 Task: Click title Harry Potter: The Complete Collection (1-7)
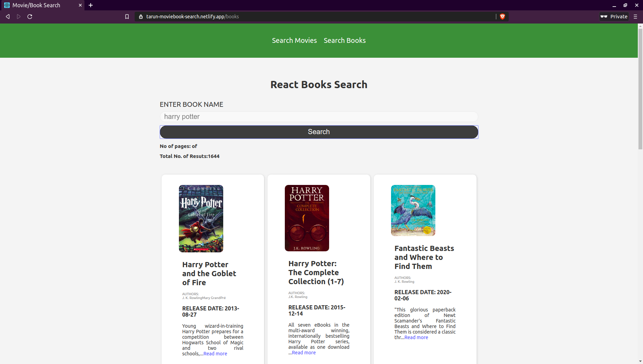point(316,272)
